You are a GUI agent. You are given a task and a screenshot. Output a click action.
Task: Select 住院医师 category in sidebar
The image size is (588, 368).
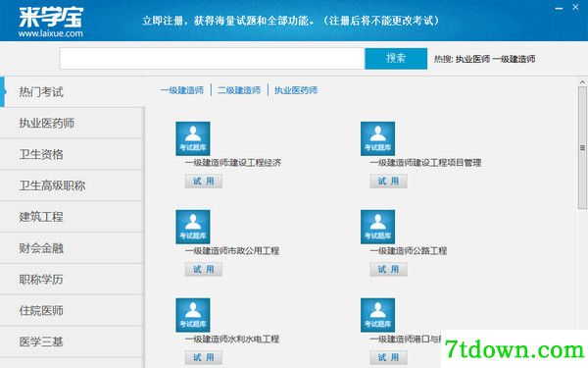tap(72, 310)
